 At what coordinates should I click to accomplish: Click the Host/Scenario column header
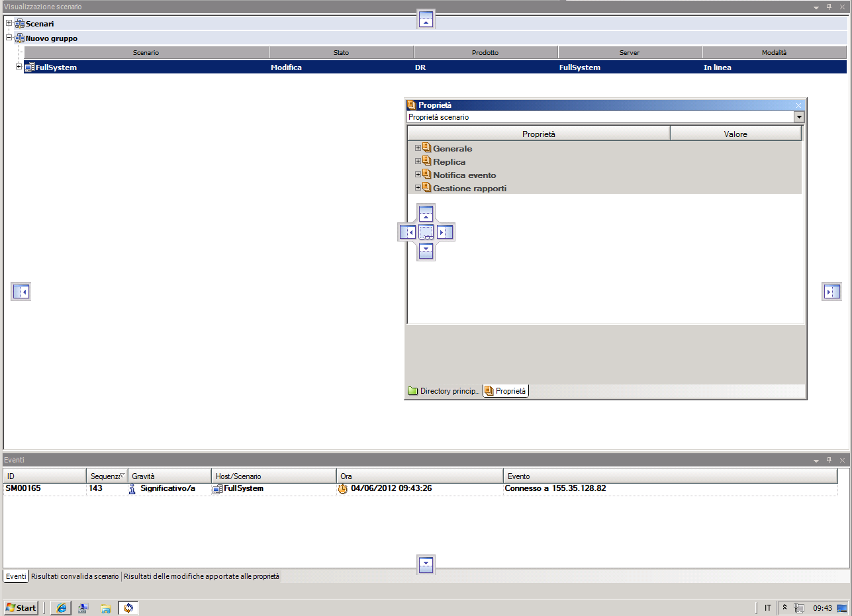[x=274, y=476]
